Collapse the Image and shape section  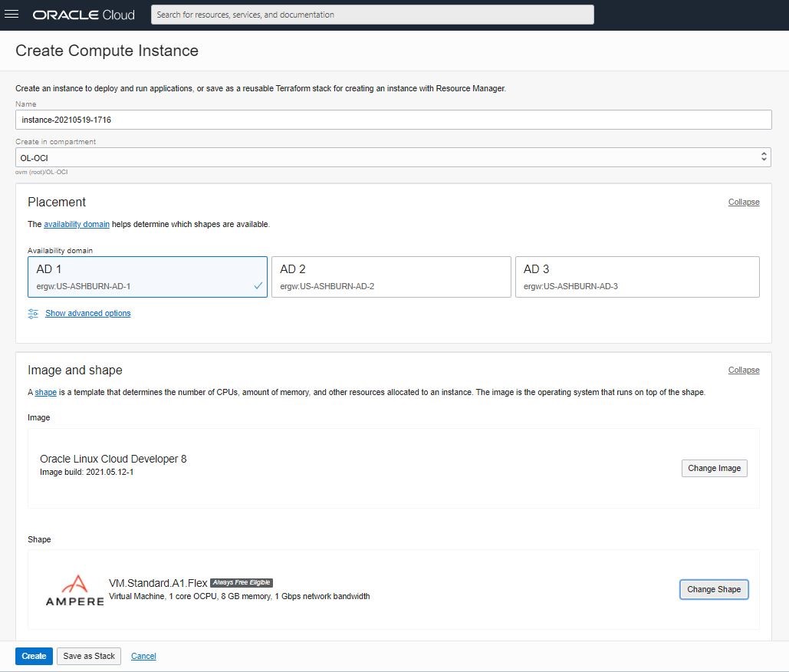coord(744,370)
